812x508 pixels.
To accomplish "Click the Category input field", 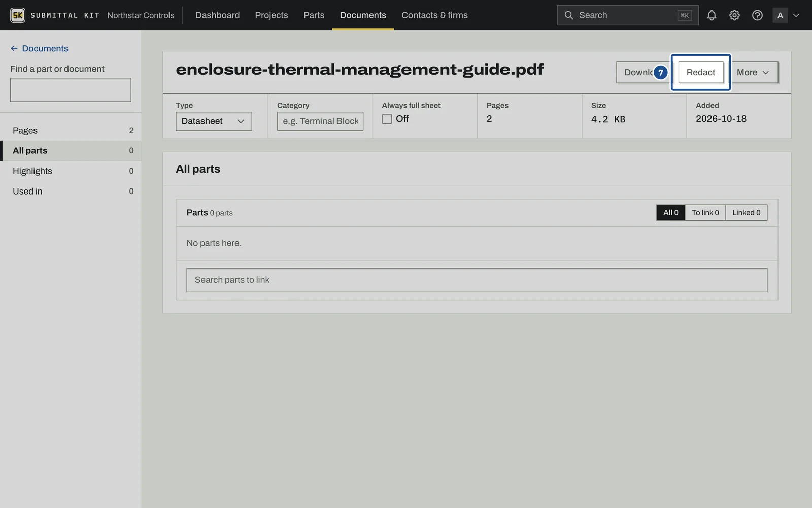I will coord(320,121).
